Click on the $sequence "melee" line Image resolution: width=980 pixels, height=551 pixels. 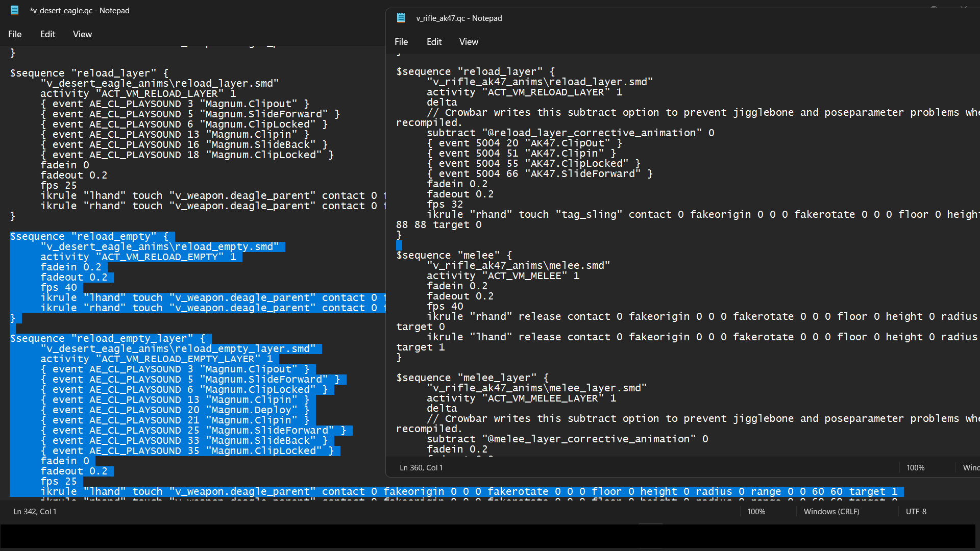coord(454,255)
